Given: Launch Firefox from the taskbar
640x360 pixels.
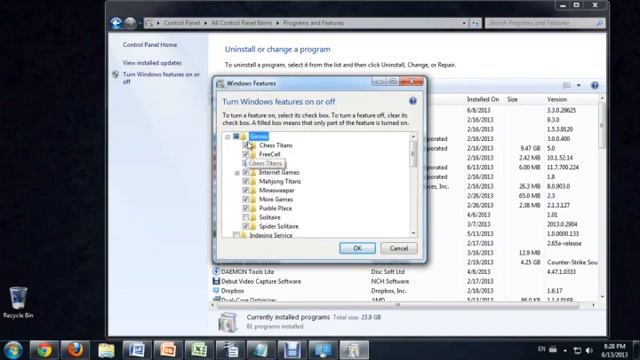Looking at the screenshot, I should 75,350.
